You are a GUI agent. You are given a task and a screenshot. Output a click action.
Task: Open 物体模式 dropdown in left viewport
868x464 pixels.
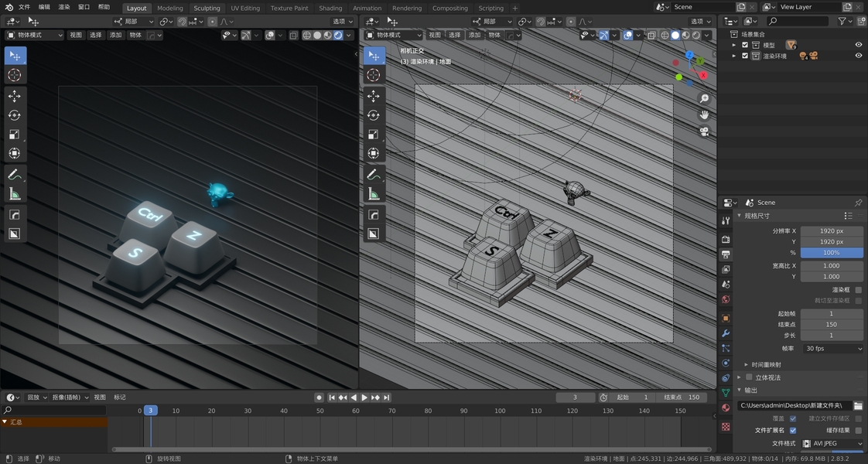(x=34, y=35)
